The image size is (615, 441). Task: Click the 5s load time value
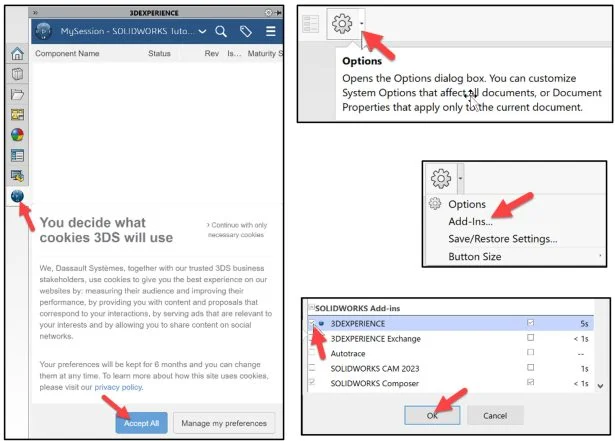pos(584,323)
